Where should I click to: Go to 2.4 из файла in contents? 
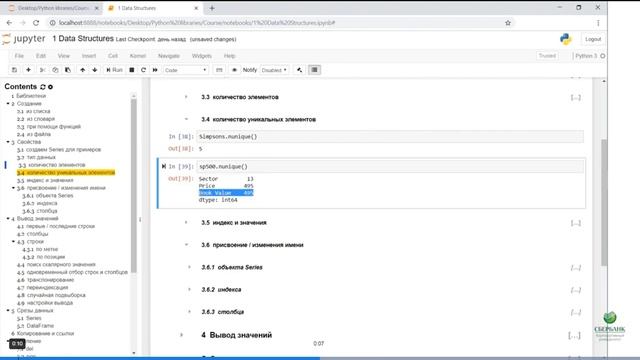34,134
